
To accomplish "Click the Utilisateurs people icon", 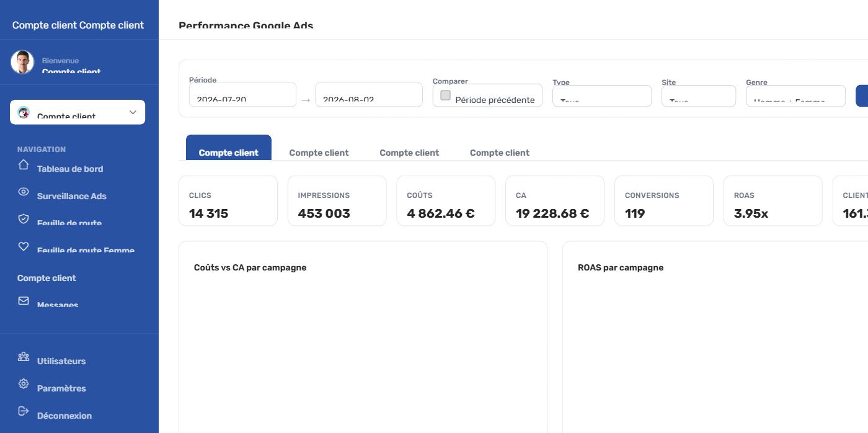I will pyautogui.click(x=24, y=357).
